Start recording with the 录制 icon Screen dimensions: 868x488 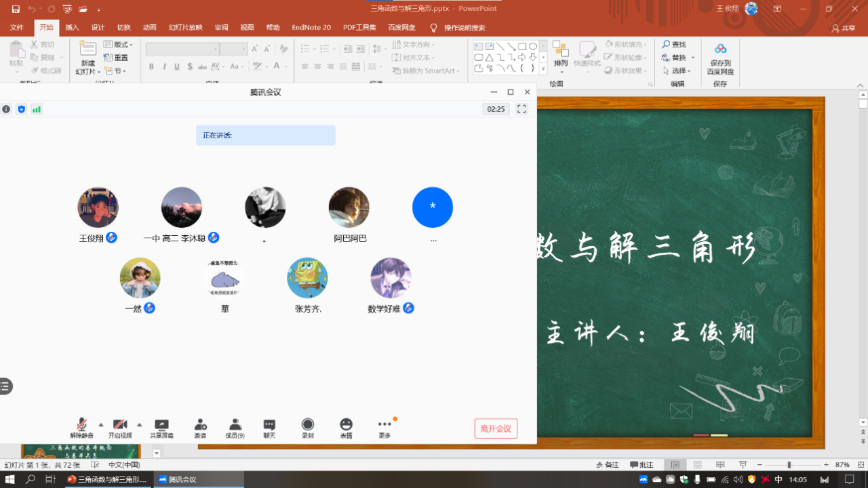click(x=308, y=426)
